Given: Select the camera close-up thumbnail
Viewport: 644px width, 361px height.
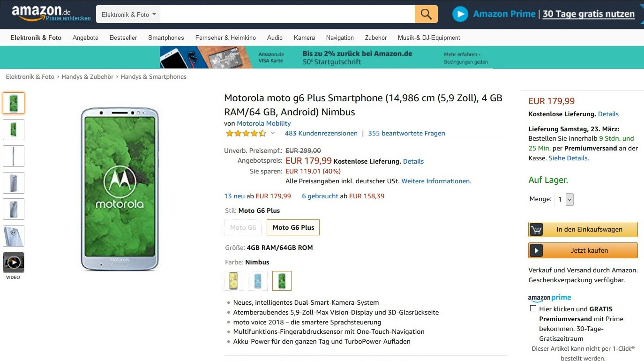Looking at the screenshot, I should tap(14, 236).
